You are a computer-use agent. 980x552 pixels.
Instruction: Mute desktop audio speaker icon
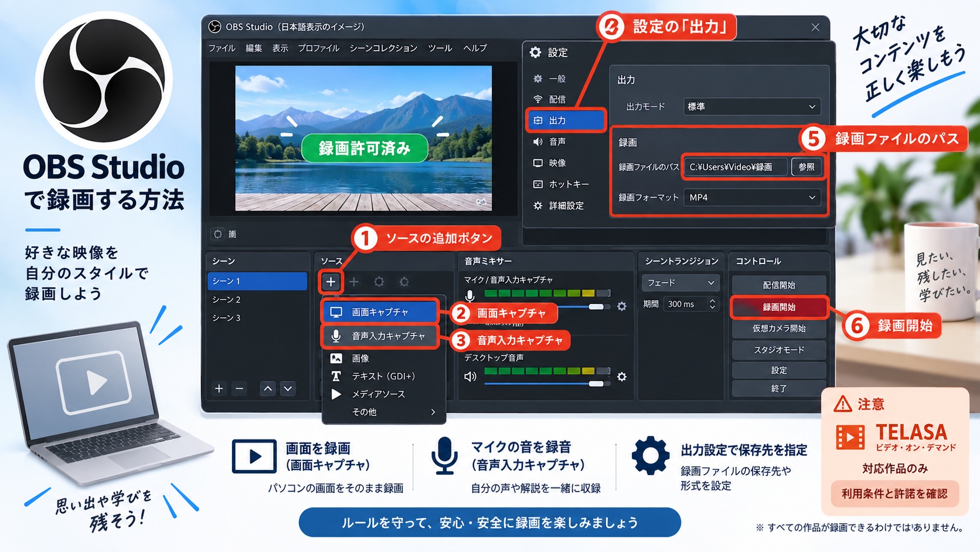pos(470,377)
